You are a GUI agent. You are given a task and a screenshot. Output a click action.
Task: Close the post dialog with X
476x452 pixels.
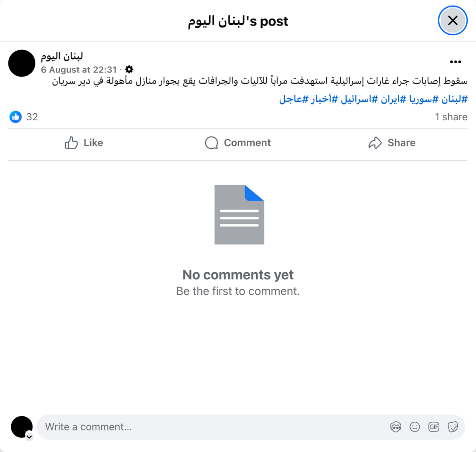[x=453, y=20]
